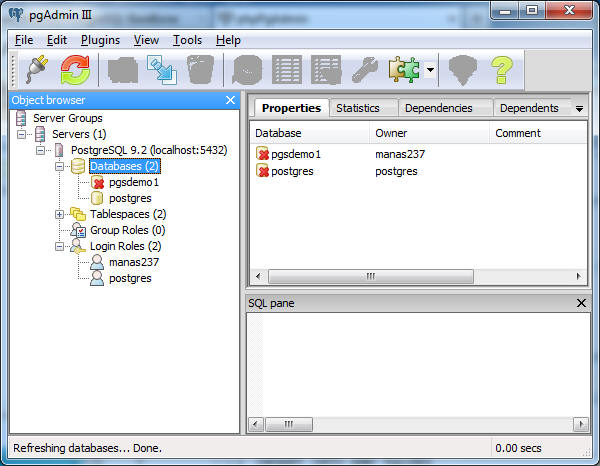The width and height of the screenshot is (600, 466).
Task: Click the pgsdemo1 red-X icon in Properties list
Action: click(x=262, y=153)
